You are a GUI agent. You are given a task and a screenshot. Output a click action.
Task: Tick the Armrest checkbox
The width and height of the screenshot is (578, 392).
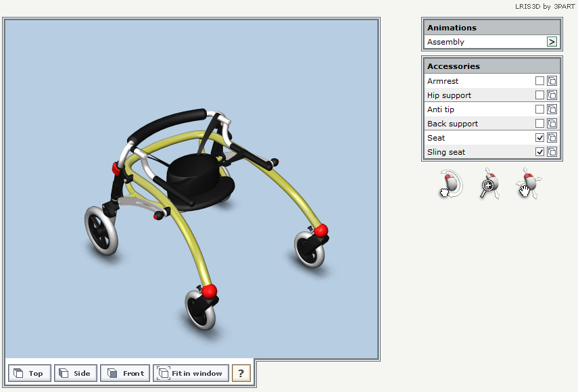point(539,80)
